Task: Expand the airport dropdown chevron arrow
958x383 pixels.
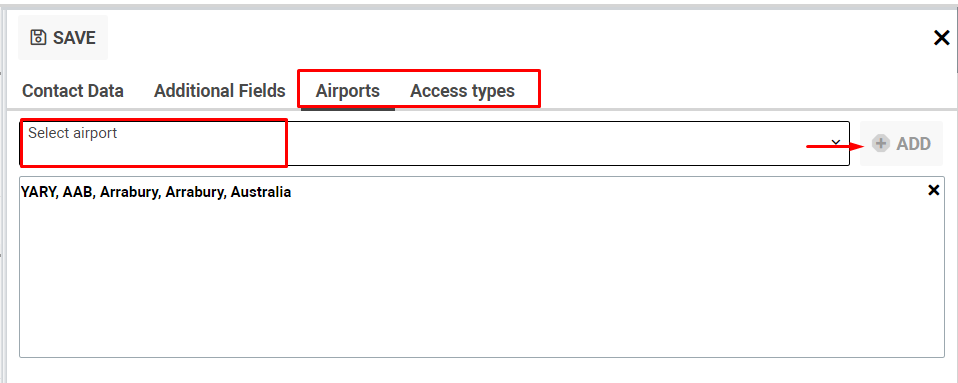Action: coord(835,143)
